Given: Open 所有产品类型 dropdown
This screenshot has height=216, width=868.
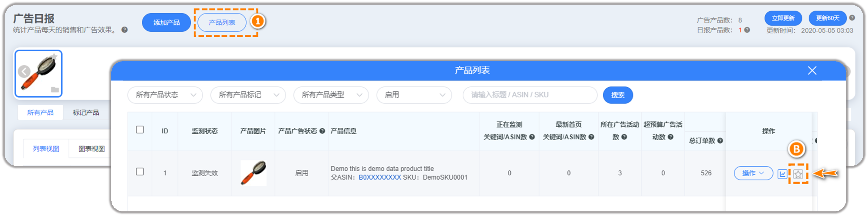Looking at the screenshot, I should point(331,95).
